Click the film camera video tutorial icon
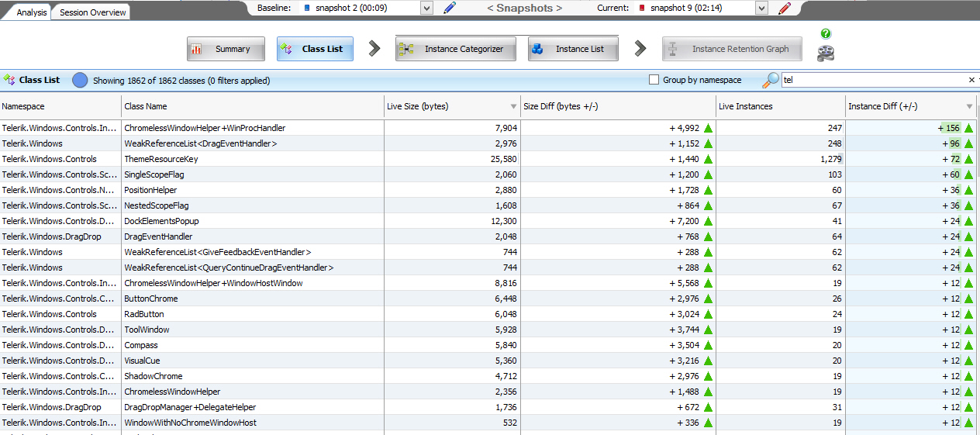This screenshot has height=435, width=980. pos(826,53)
